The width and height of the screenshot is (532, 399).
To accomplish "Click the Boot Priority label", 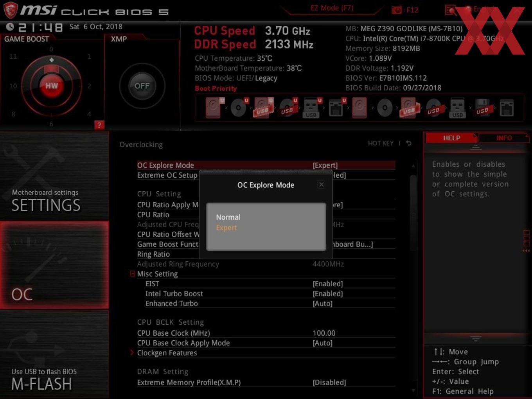I will pos(216,88).
